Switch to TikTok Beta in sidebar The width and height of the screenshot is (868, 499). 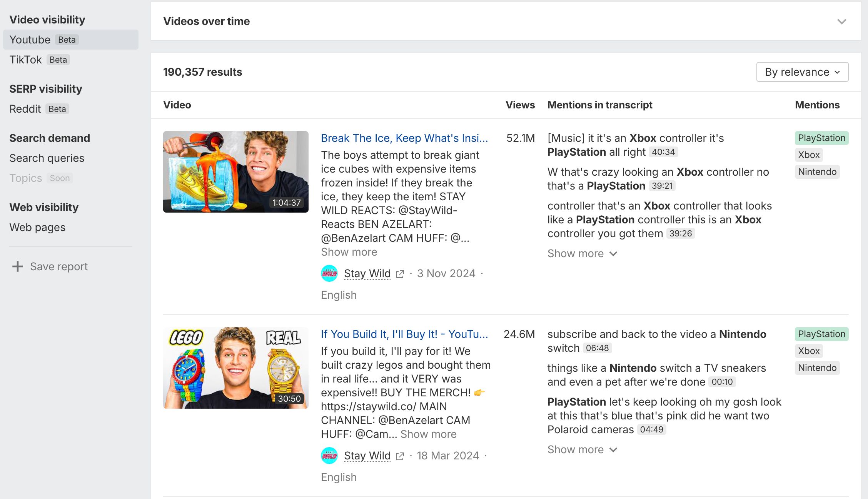coord(39,60)
